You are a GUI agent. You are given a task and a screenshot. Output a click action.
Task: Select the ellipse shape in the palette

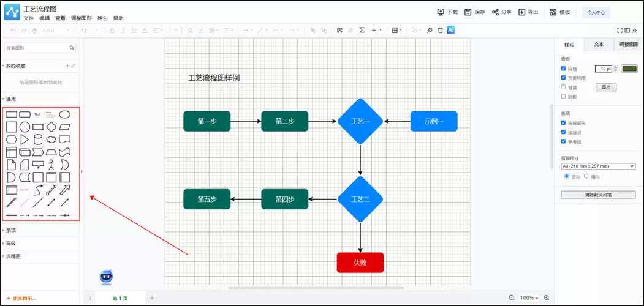(x=64, y=114)
